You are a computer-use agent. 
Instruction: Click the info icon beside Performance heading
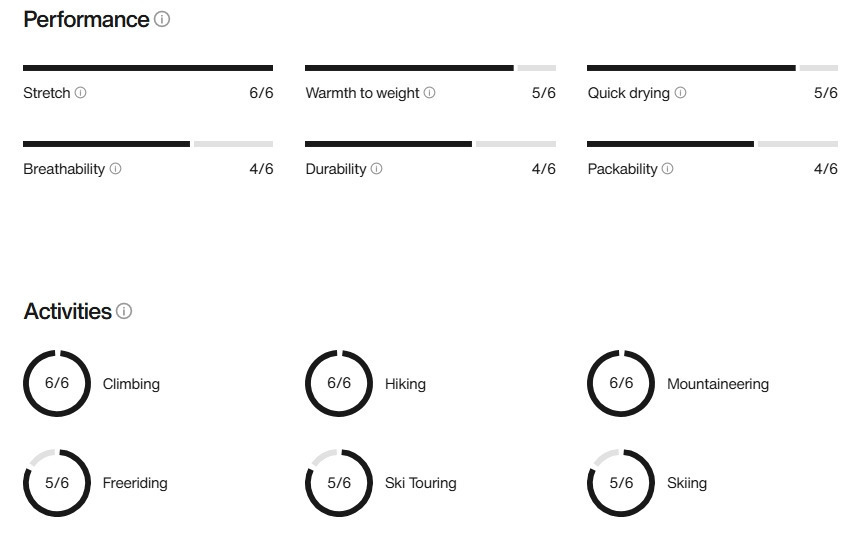(x=162, y=19)
